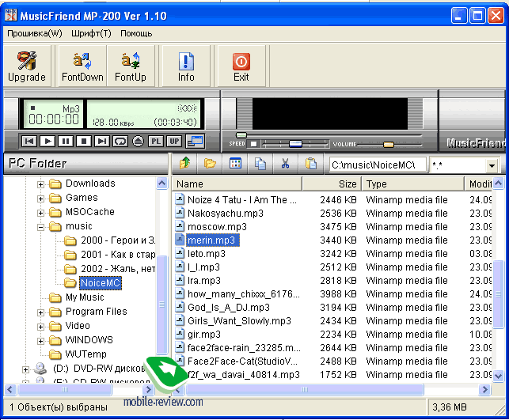Select file Nakosyachu.mp3
509x420 pixels.
226,213
